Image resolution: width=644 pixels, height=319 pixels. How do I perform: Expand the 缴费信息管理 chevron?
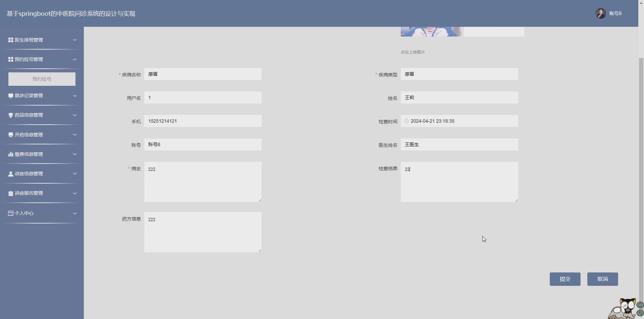pos(75,154)
